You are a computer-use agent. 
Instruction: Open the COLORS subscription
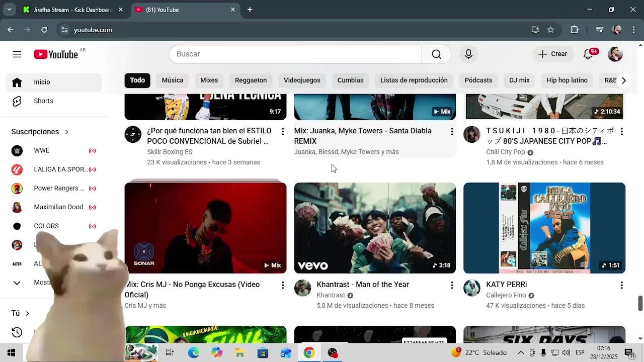coord(54,226)
